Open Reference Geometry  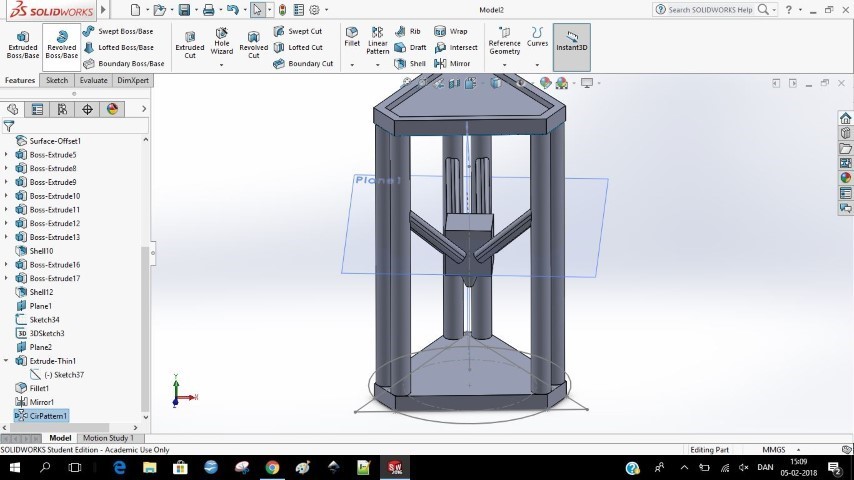click(x=504, y=41)
